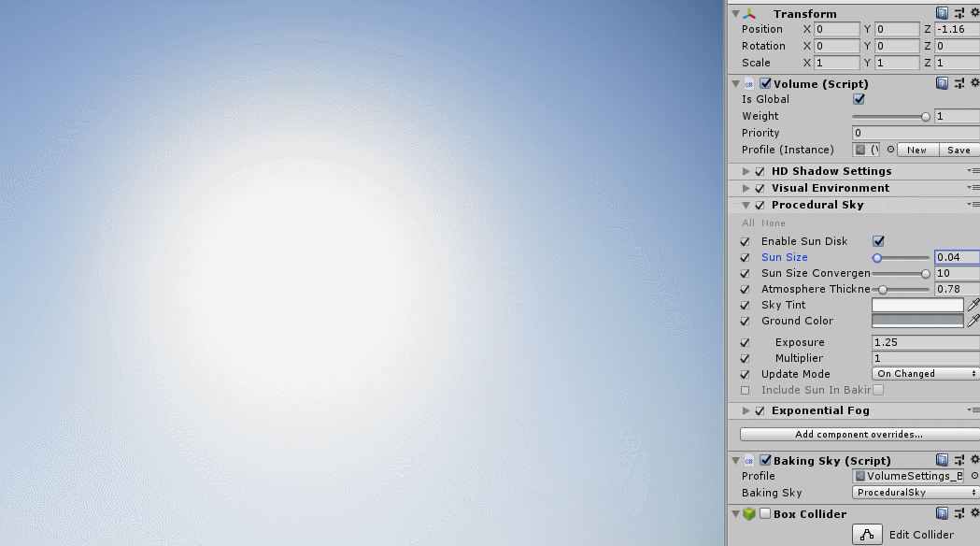The width and height of the screenshot is (980, 546).
Task: Click the New button next to Profile Instance
Action: pos(916,150)
